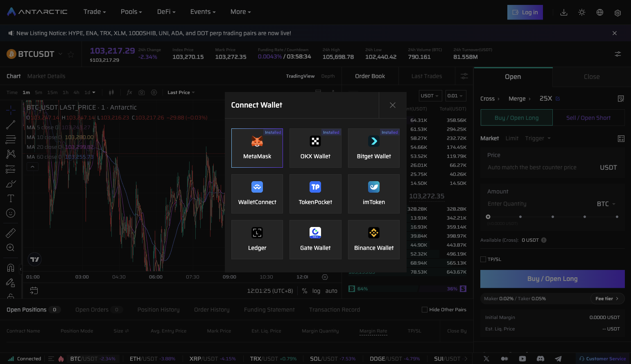Select the text annotation tool
The width and height of the screenshot is (631, 364).
coord(11,198)
